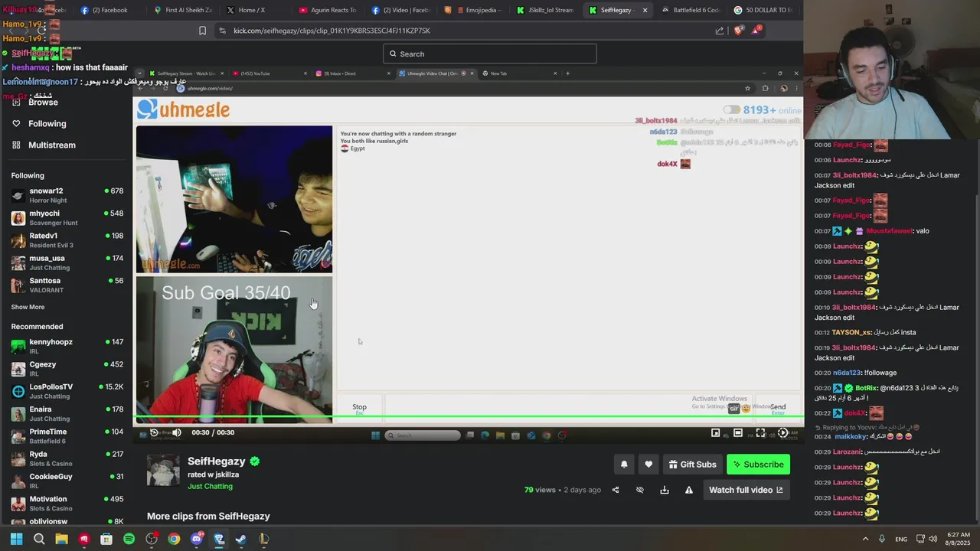Close the SeifHegazy browser tab
The width and height of the screenshot is (980, 551).
point(645,10)
